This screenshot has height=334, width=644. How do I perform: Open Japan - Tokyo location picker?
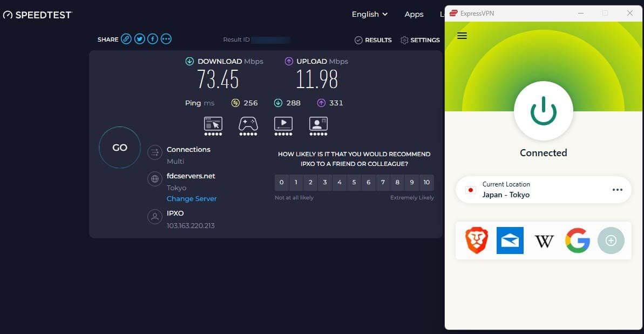click(544, 190)
